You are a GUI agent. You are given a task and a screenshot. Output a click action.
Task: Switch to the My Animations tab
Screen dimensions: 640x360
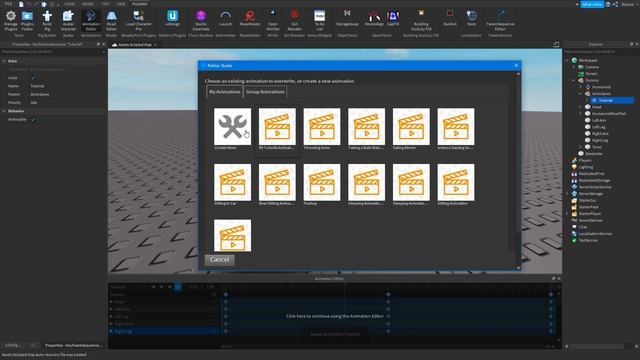pyautogui.click(x=224, y=92)
